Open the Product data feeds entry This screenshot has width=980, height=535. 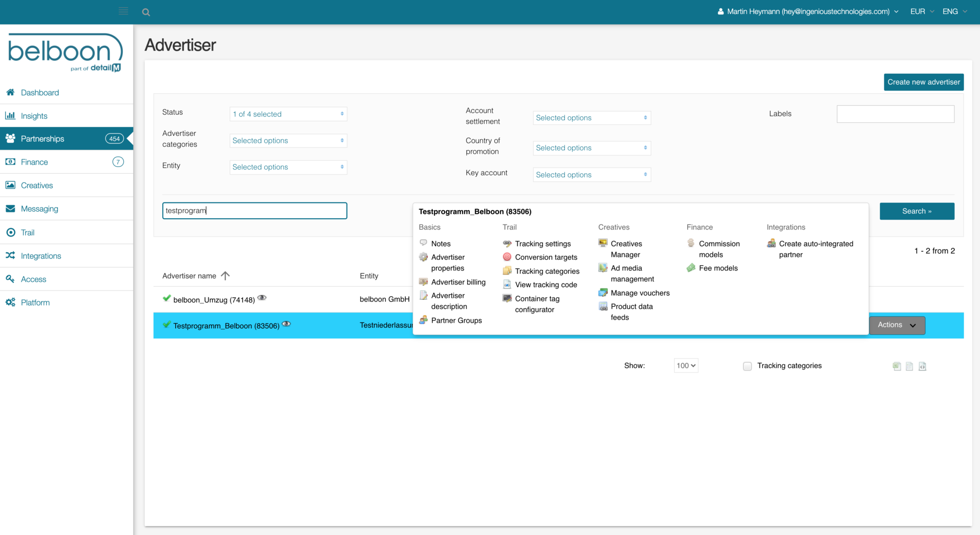pos(632,312)
